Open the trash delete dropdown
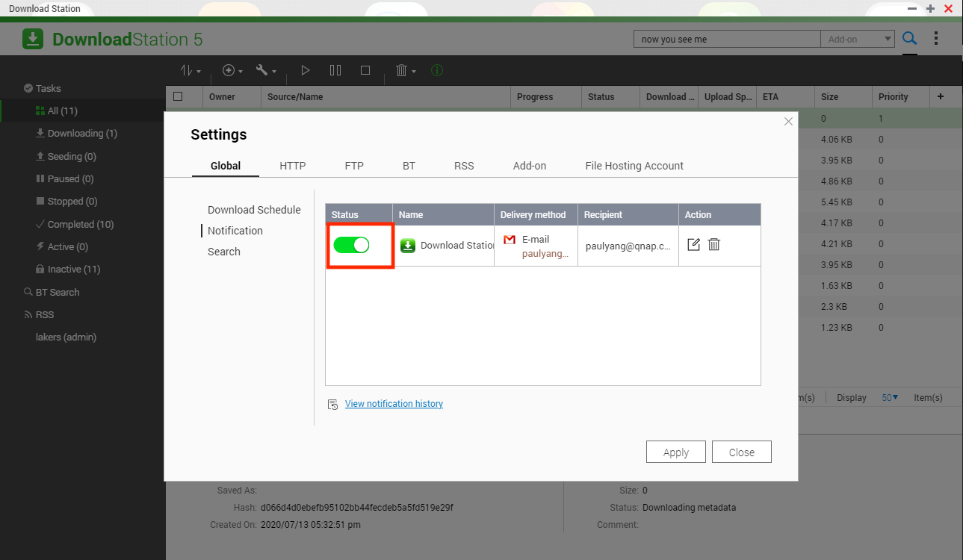This screenshot has width=963, height=560. [x=405, y=70]
